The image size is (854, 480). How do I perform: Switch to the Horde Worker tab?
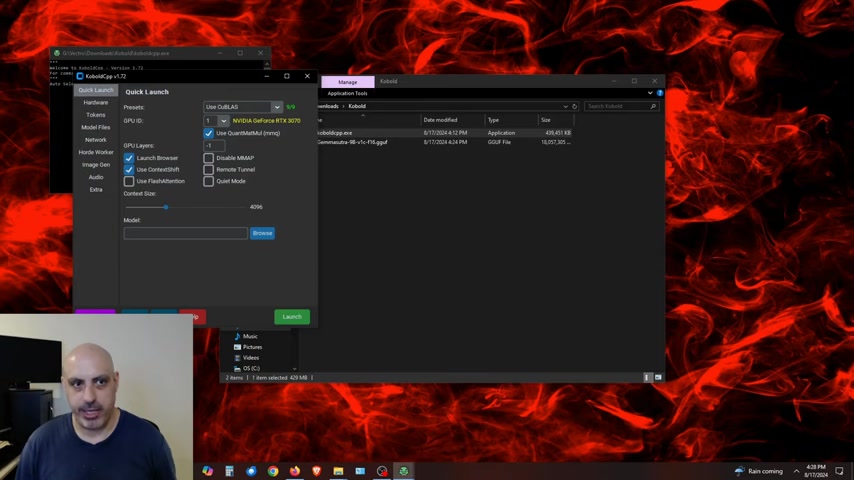[96, 153]
